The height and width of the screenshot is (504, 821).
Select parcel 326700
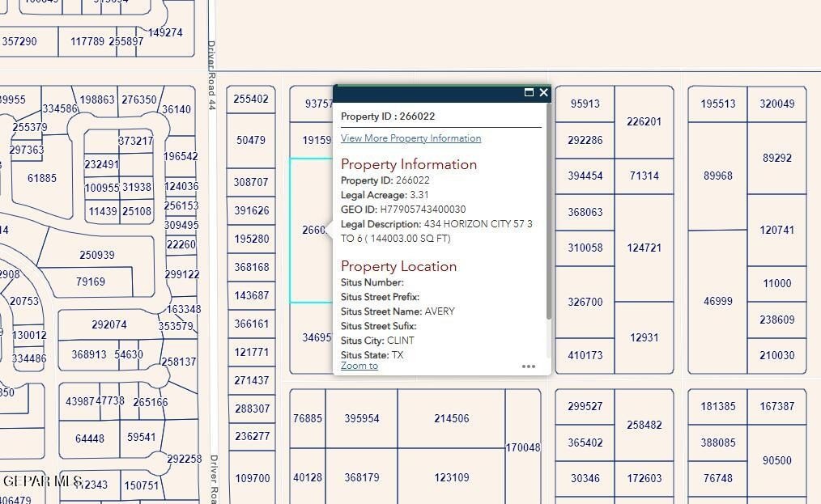coord(585,302)
